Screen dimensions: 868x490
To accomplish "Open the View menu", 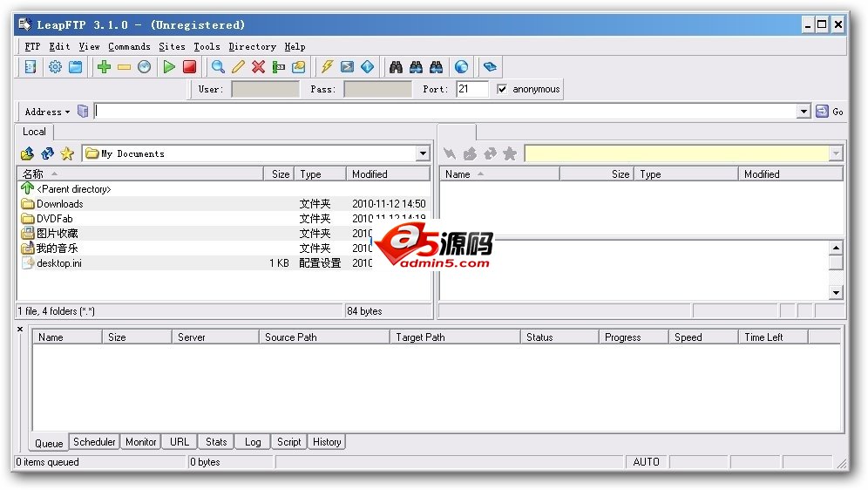I will (89, 46).
